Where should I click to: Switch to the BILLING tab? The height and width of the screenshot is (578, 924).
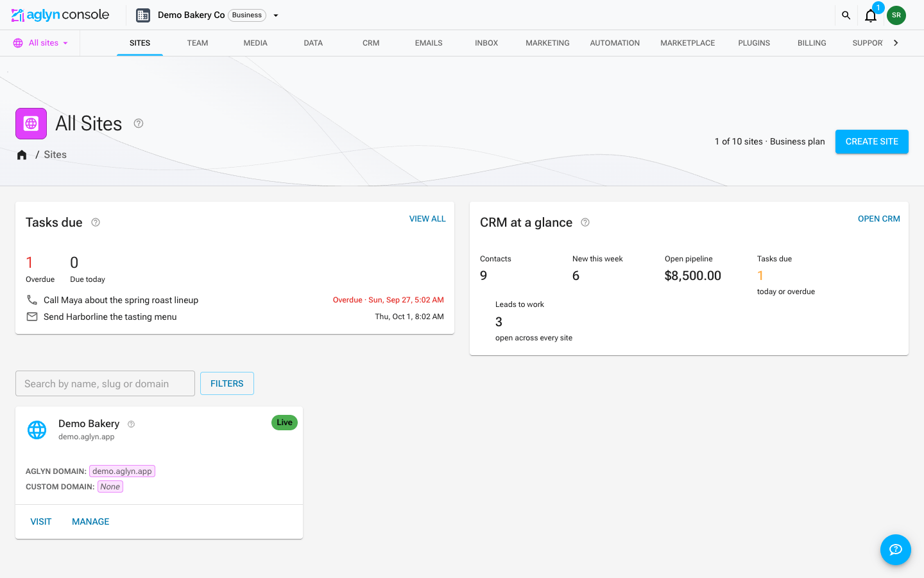[x=812, y=43]
